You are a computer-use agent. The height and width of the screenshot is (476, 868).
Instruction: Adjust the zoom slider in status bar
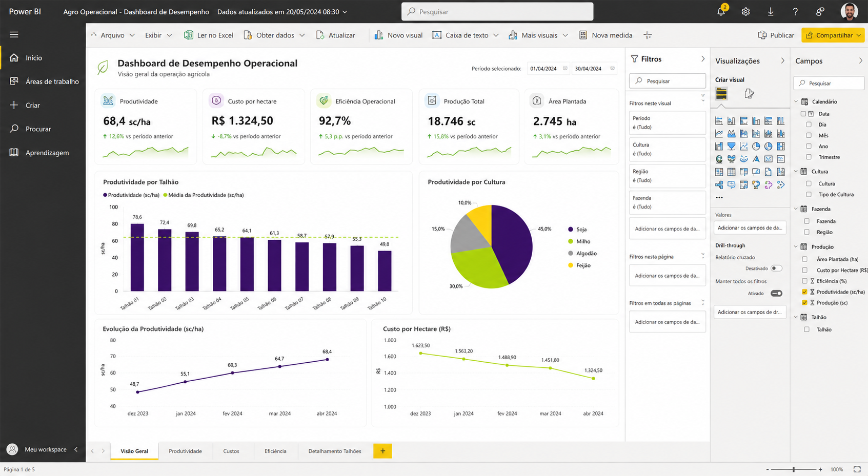(x=794, y=469)
